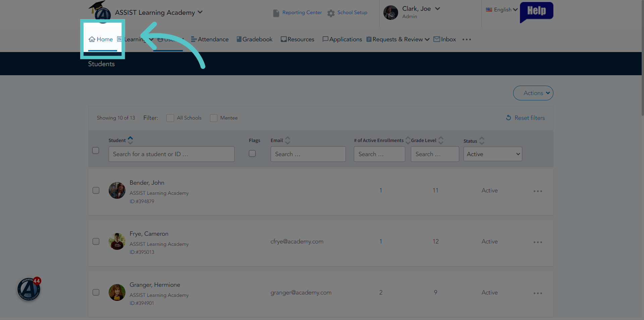
Task: Open row options for Bender, John
Action: 538,191
